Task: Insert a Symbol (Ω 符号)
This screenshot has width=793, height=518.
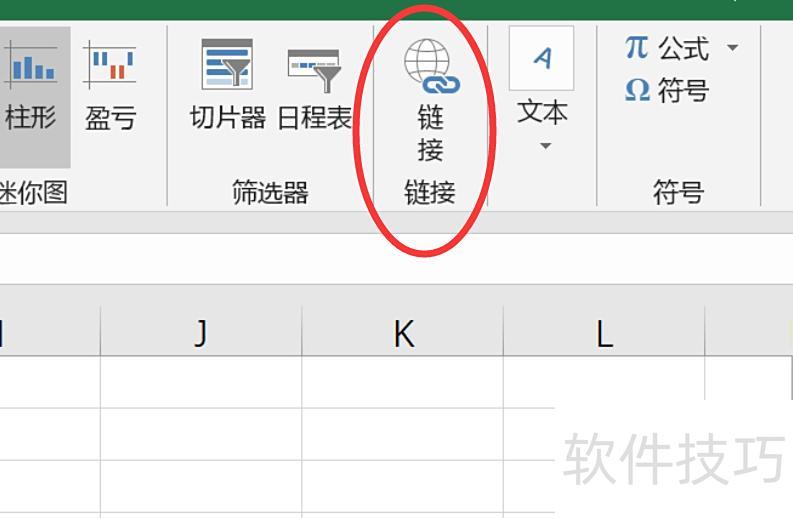Action: pos(667,91)
